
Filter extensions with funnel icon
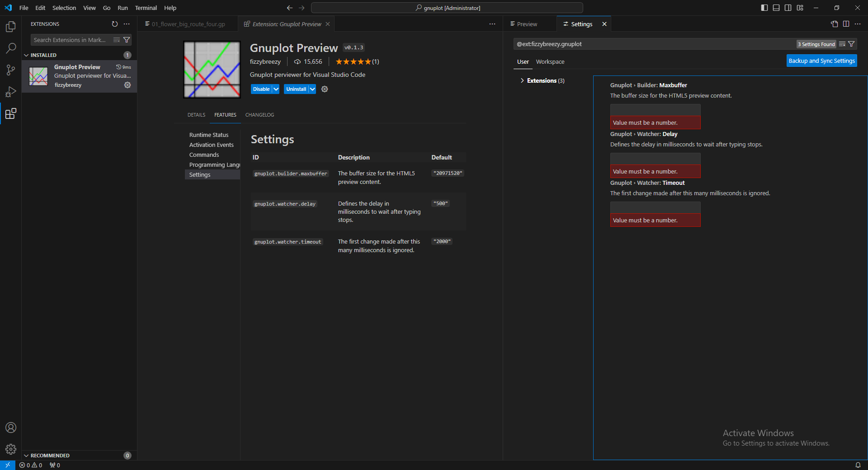pyautogui.click(x=127, y=40)
